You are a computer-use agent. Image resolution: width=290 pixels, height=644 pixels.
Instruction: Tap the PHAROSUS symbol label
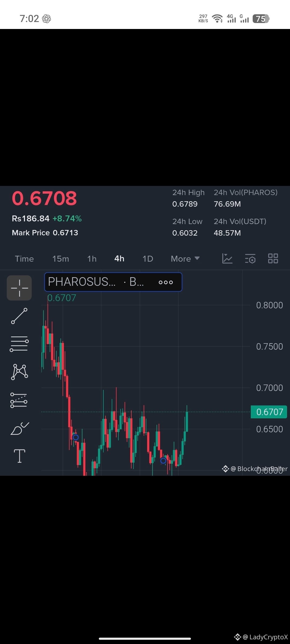82,282
